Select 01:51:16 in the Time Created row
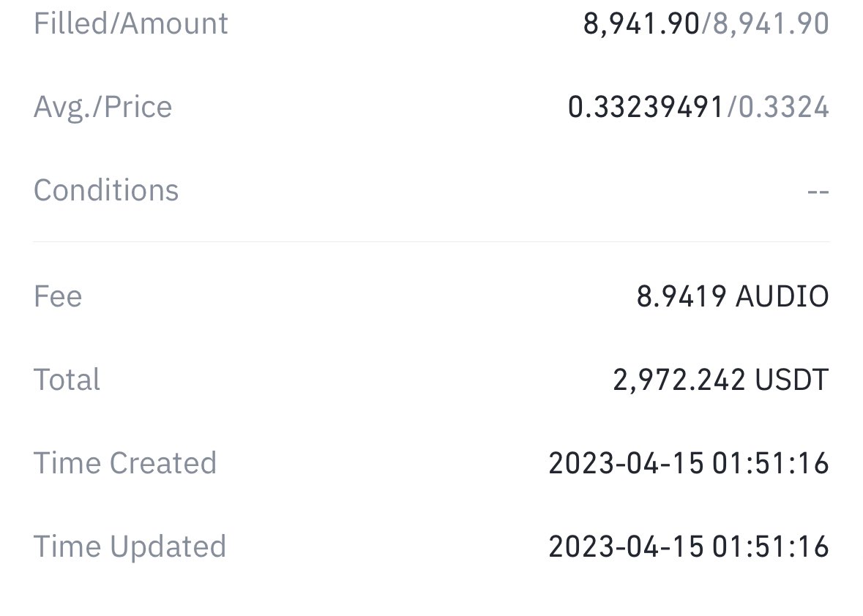The image size is (863, 616). (x=771, y=463)
